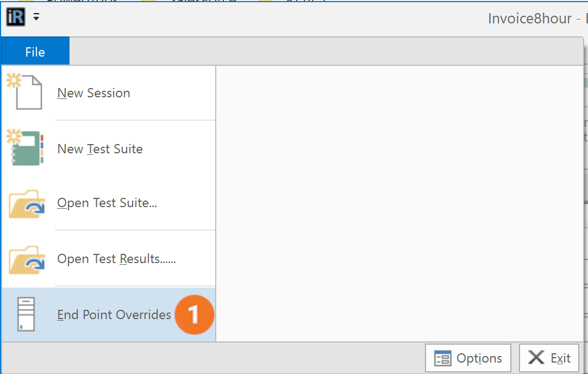
Task: Expand the quick access toolbar dropdown arrow
Action: [36, 17]
